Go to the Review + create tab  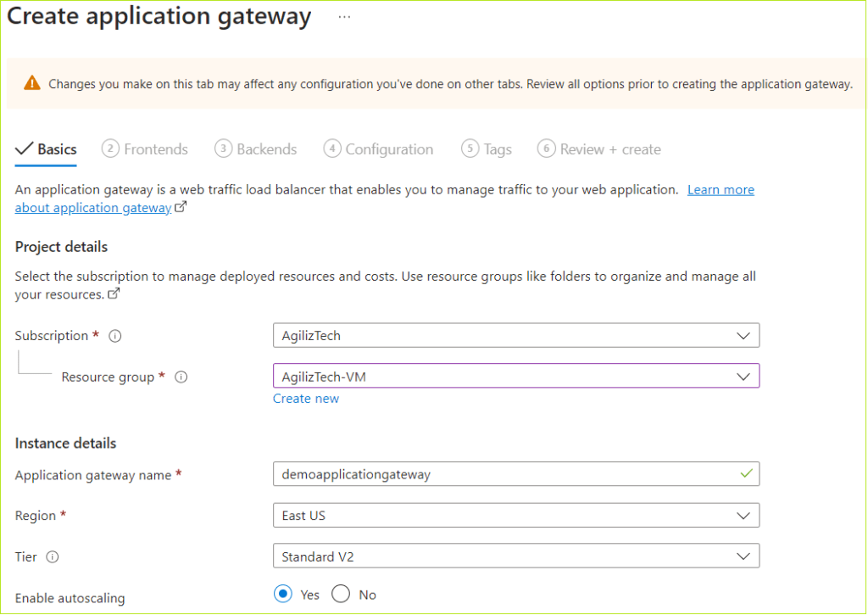coord(609,148)
